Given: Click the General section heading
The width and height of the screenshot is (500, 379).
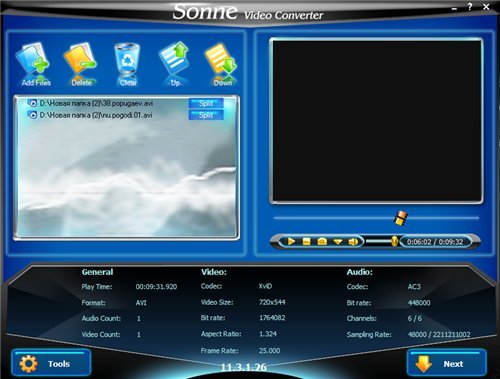Looking at the screenshot, I should pos(97,272).
